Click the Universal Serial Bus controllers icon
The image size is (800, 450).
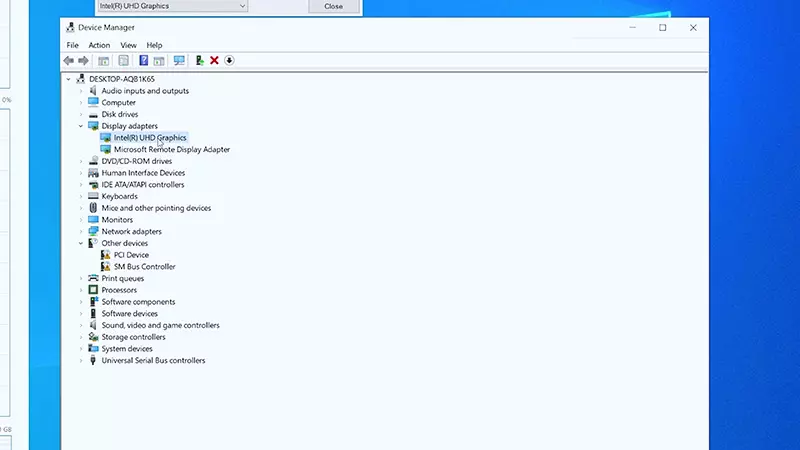click(93, 361)
